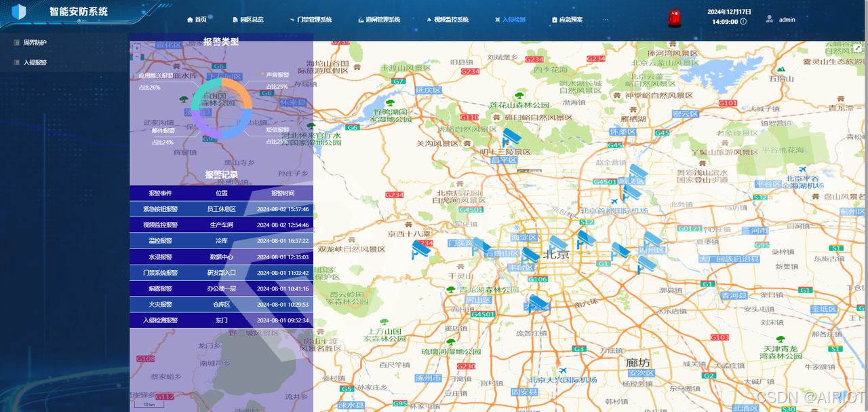Click the 2024年12月17日 date display

[729, 12]
